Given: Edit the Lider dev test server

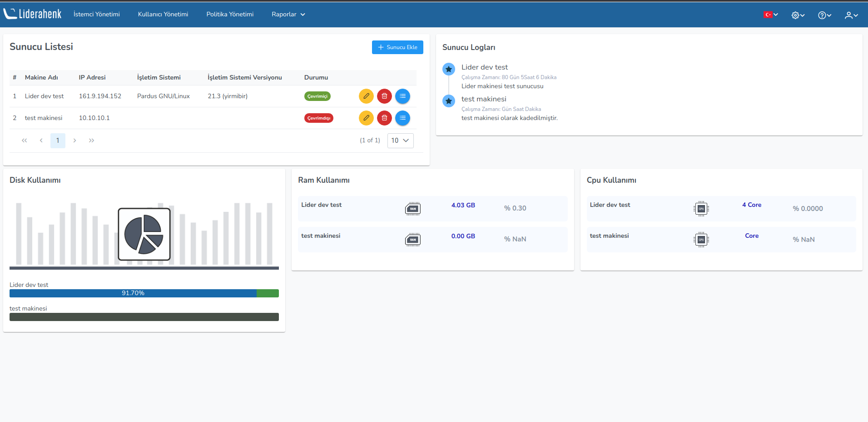Looking at the screenshot, I should coord(366,96).
